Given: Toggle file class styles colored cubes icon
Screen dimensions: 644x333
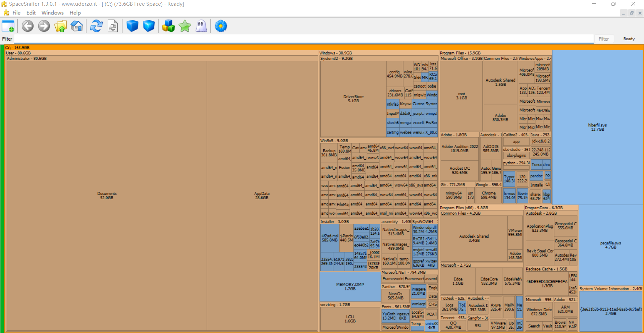Looking at the screenshot, I should [168, 26].
